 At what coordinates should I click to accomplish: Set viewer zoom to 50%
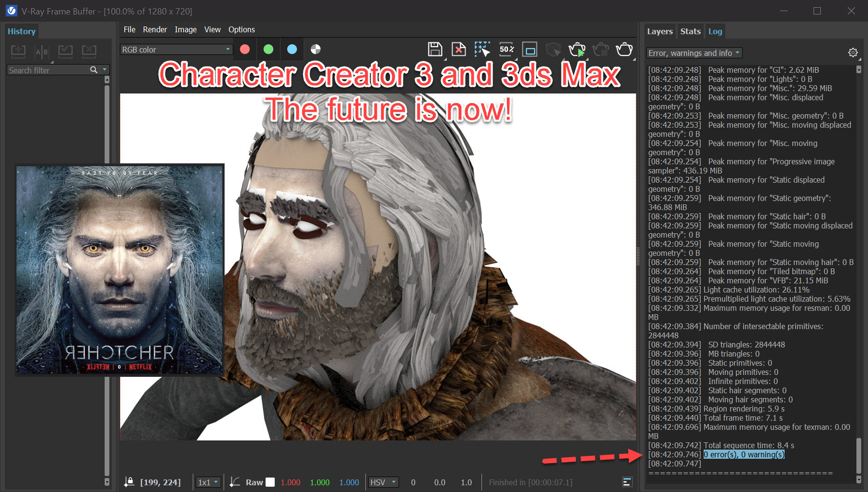pyautogui.click(x=506, y=49)
